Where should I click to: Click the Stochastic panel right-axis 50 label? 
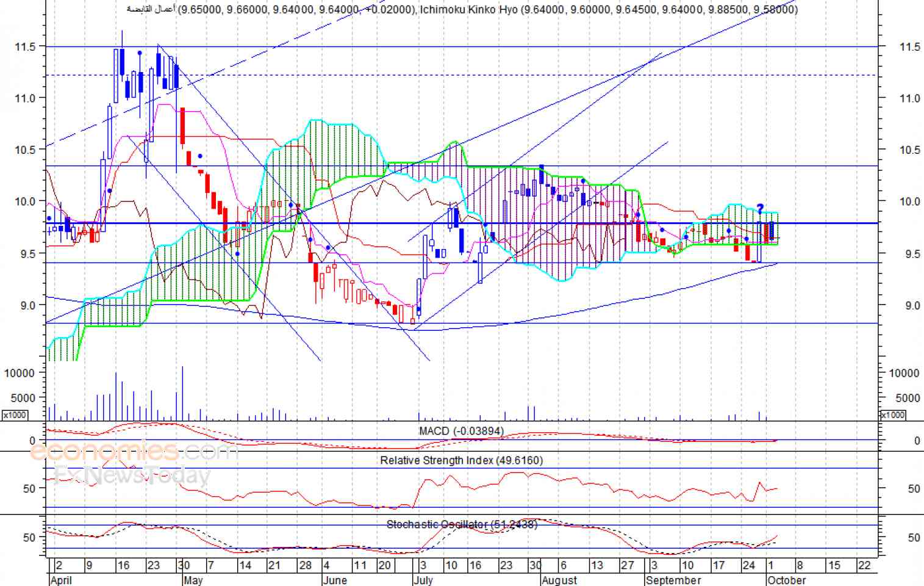(x=914, y=538)
